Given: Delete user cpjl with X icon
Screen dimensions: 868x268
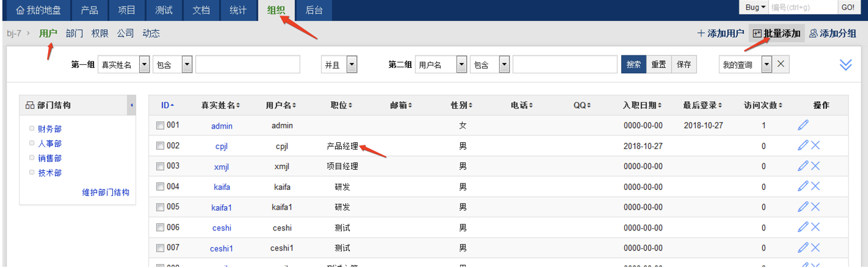Looking at the screenshot, I should [x=815, y=145].
